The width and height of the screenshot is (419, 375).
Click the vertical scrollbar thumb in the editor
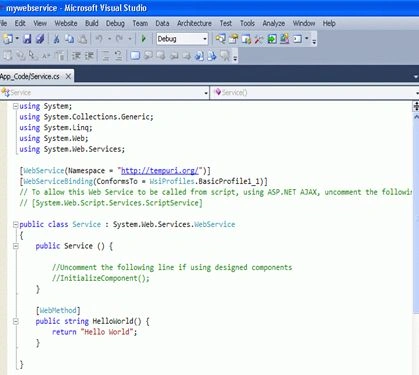pyautogui.click(x=416, y=217)
